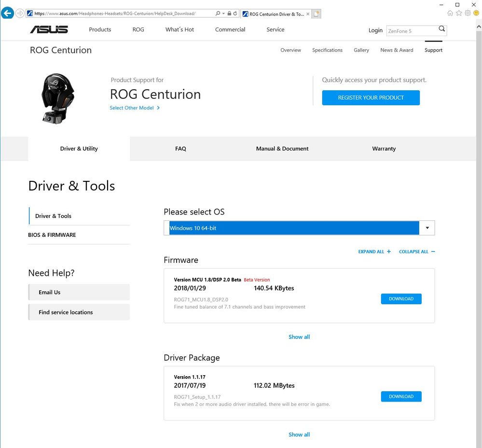Open the What's Hot menu

pyautogui.click(x=179, y=29)
